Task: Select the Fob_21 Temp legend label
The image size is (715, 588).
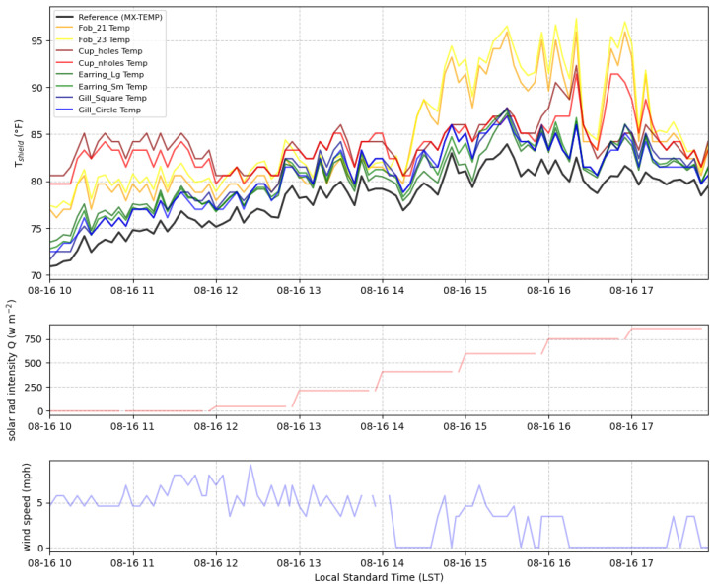Action: click(104, 28)
